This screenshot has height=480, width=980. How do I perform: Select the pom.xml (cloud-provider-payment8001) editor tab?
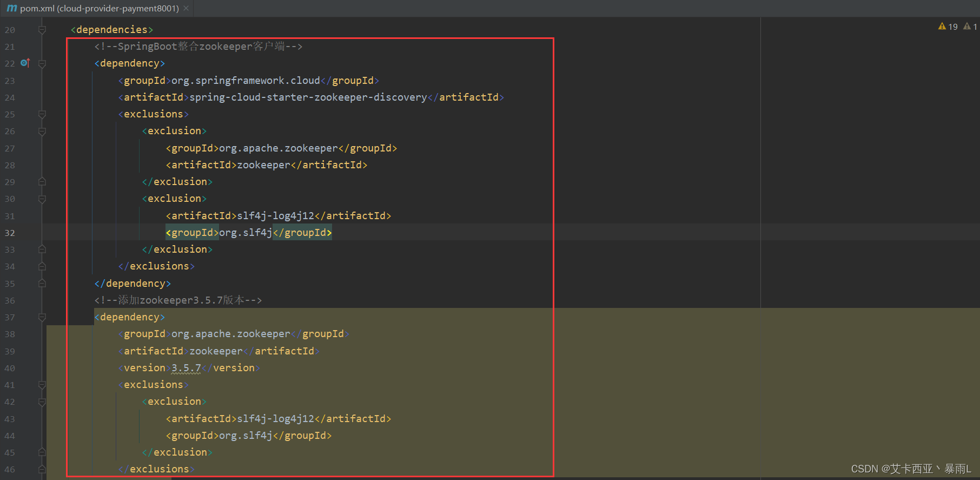(x=97, y=8)
